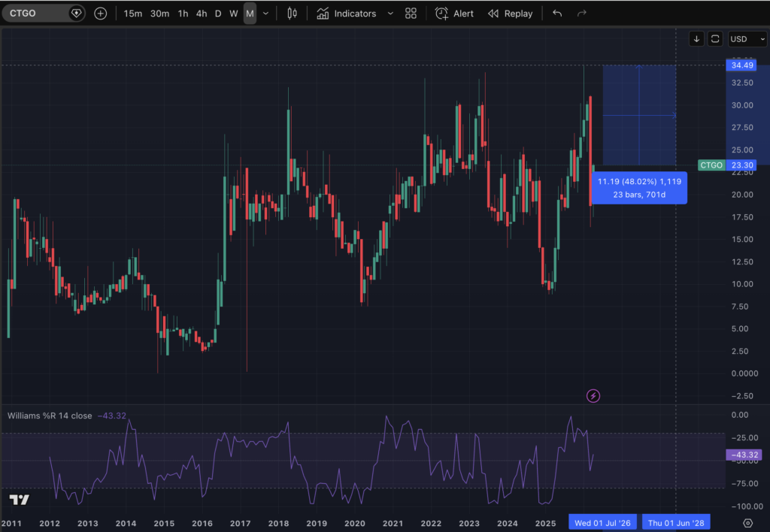Toggle the Monthly timeframe button
770x532 pixels.
[x=250, y=14]
